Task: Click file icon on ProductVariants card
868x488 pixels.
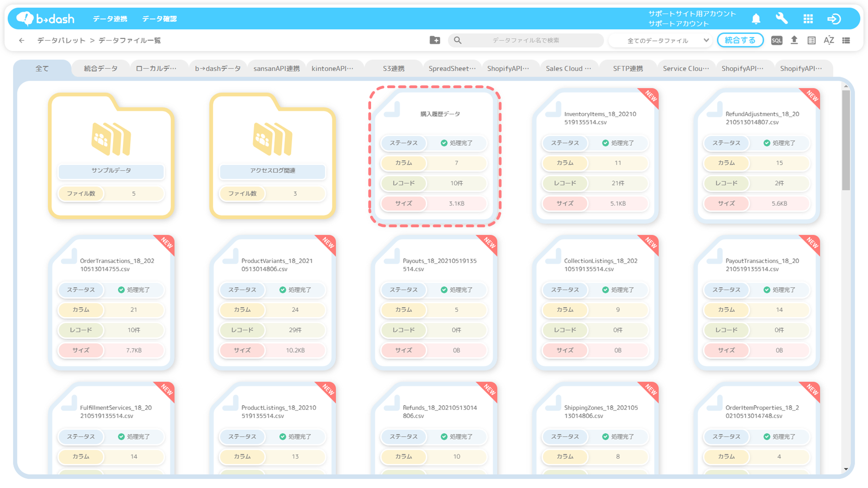Action: 231,256
